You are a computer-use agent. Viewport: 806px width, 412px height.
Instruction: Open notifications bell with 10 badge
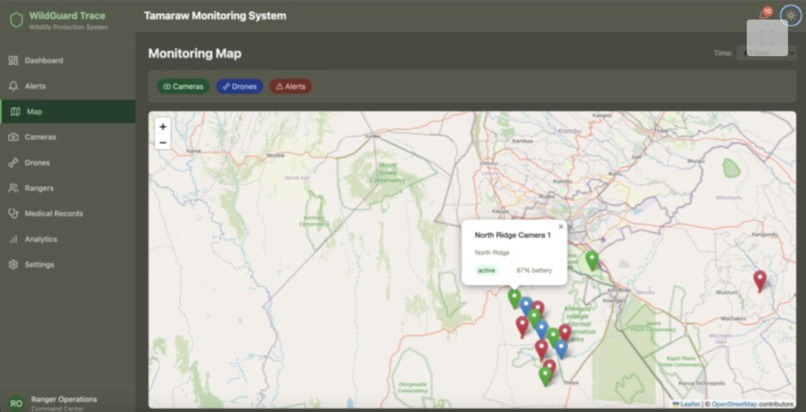[x=765, y=14]
